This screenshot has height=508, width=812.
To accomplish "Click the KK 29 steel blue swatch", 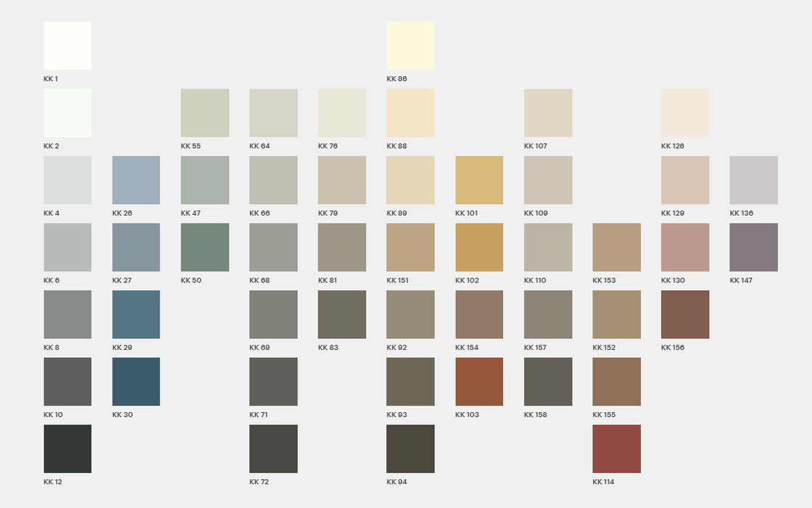I will [x=136, y=314].
